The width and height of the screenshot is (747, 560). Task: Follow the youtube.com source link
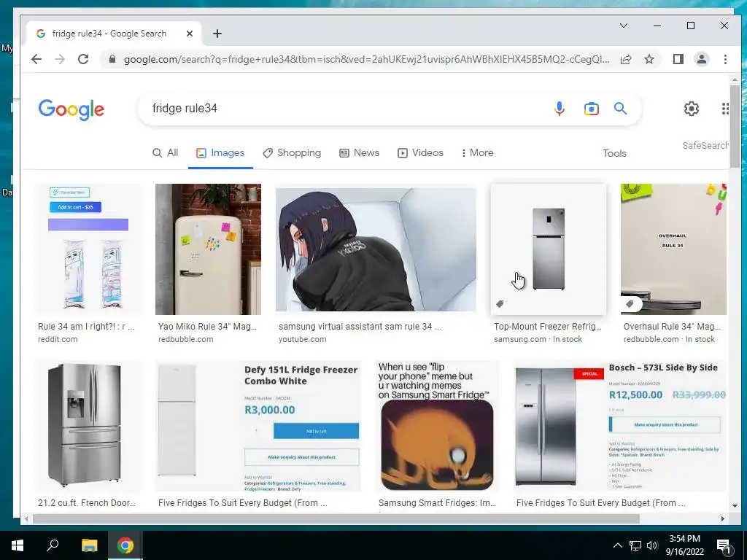pos(303,339)
